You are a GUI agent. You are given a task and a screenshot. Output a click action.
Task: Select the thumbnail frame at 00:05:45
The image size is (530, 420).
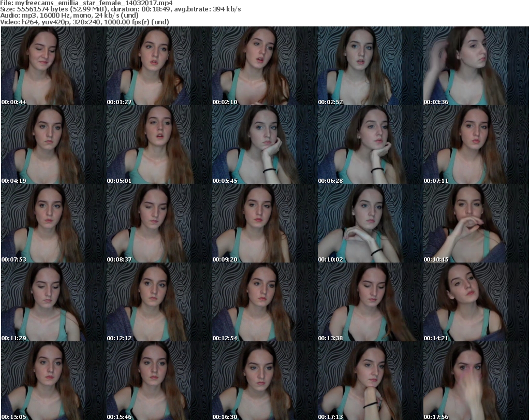264,144
